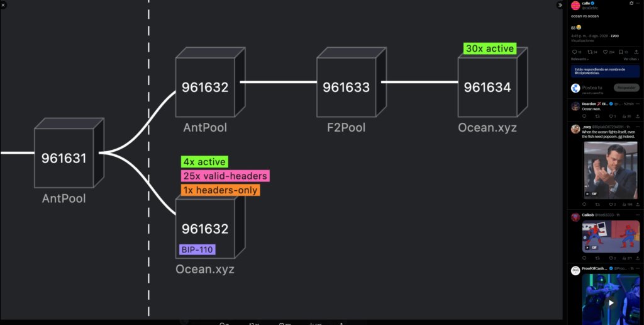Repost Calkob's Spider-Man comment
Image resolution: width=644 pixels, height=325 pixels.
click(597, 258)
